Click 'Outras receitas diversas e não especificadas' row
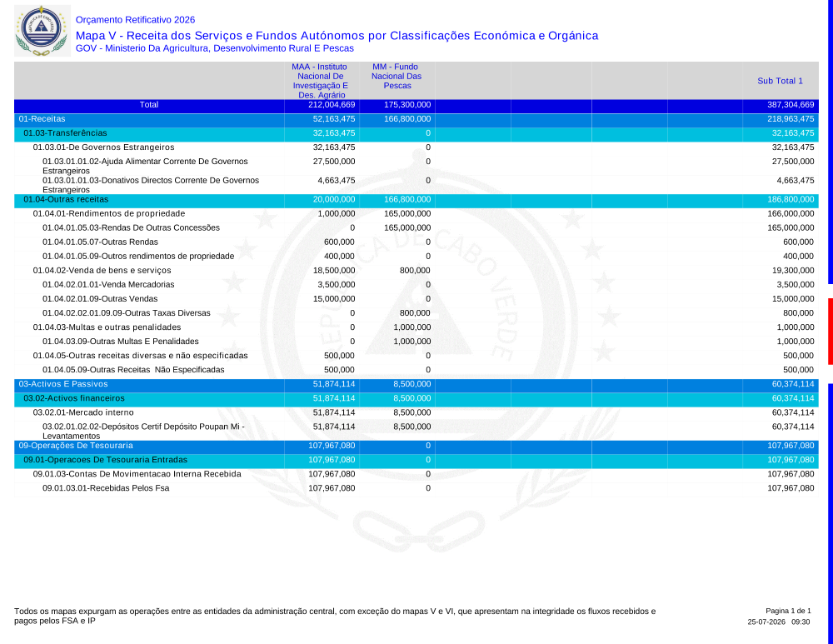 point(416,356)
